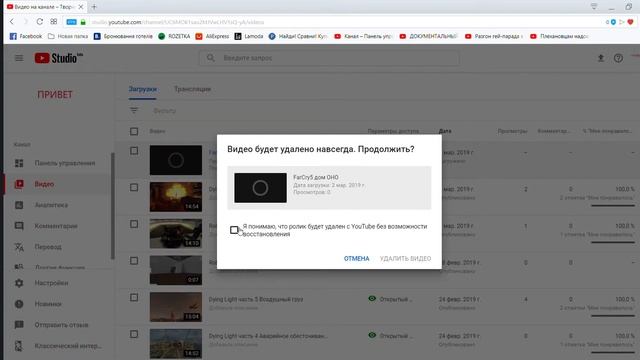Click the thumbnail of the 14:10 video

pyautogui.click(x=176, y=233)
